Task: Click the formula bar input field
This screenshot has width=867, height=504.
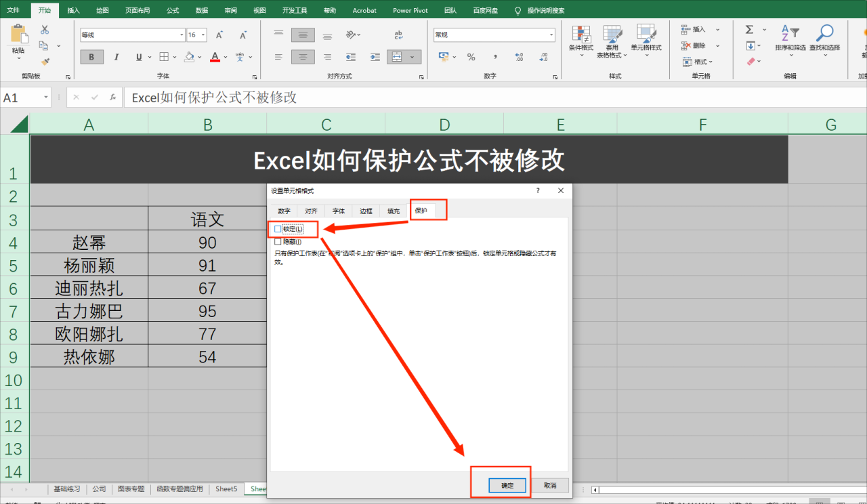Action: 494,98
